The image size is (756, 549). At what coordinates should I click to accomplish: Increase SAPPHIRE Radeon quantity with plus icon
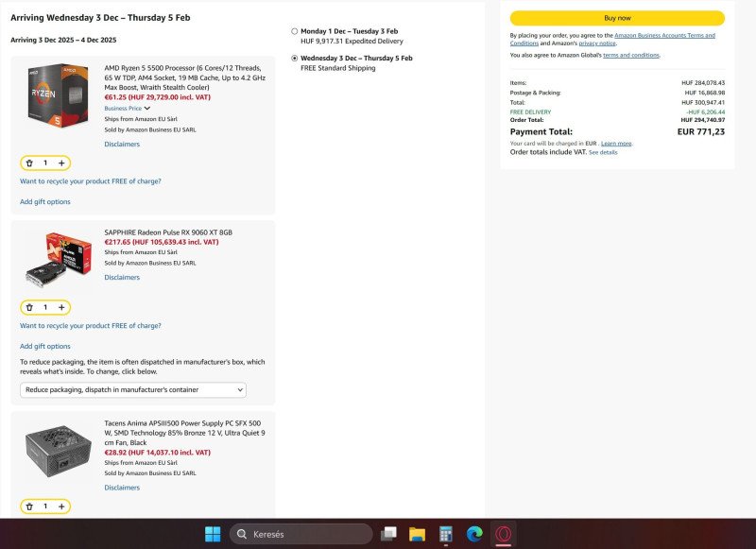[61, 307]
